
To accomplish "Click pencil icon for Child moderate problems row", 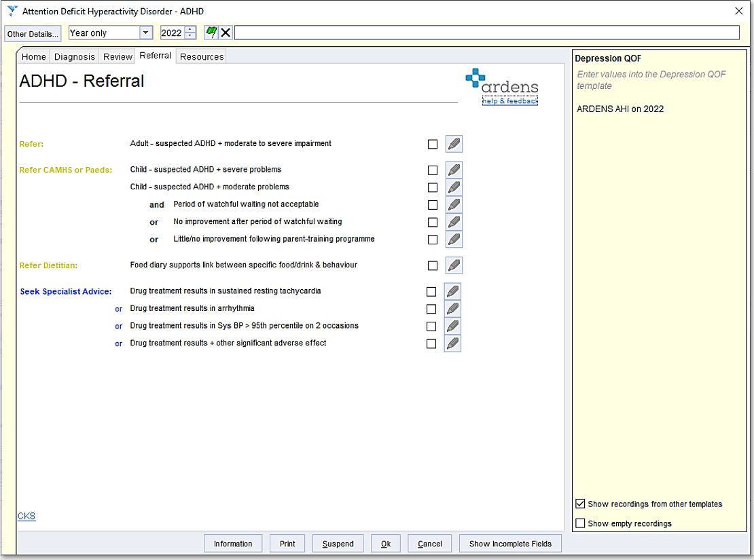I will tap(454, 187).
